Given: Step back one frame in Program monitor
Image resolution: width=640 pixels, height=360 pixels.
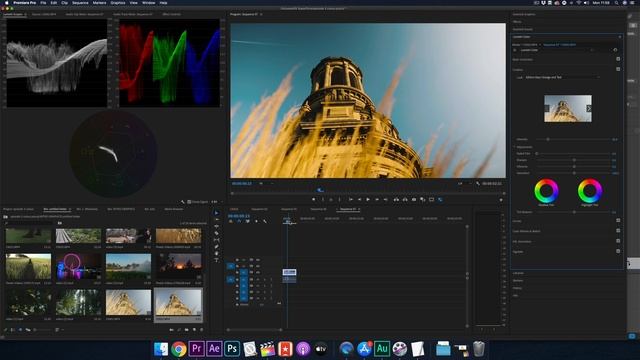Looking at the screenshot, I should [359, 200].
